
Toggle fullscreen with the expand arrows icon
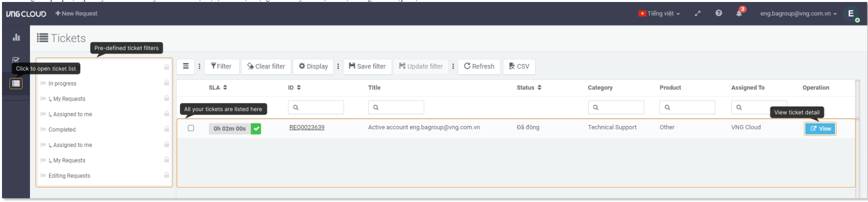point(698,13)
